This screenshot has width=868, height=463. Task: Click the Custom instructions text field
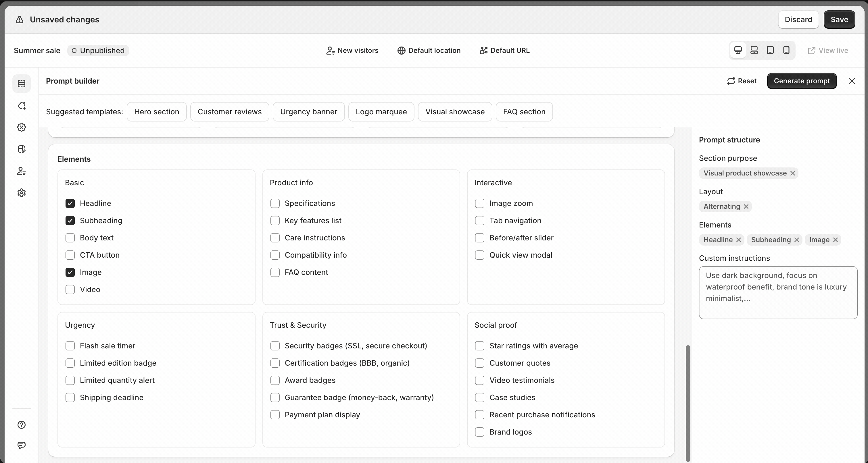pos(778,292)
